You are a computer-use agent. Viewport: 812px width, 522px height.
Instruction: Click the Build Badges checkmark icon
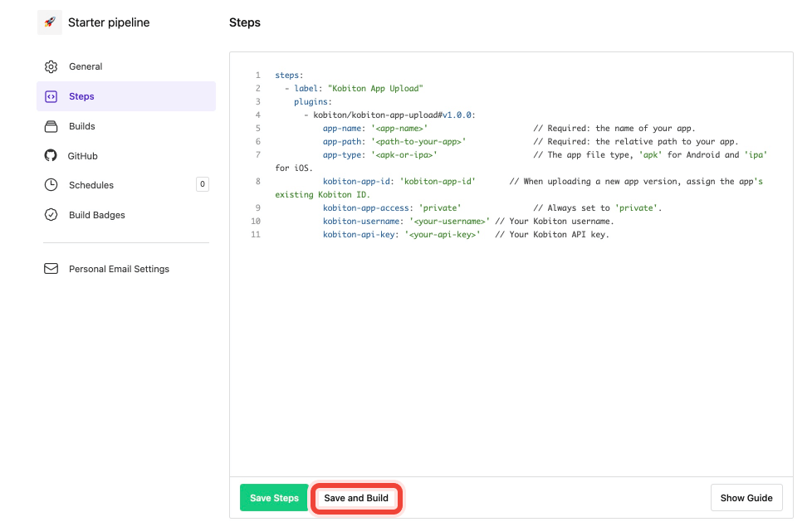(x=51, y=214)
